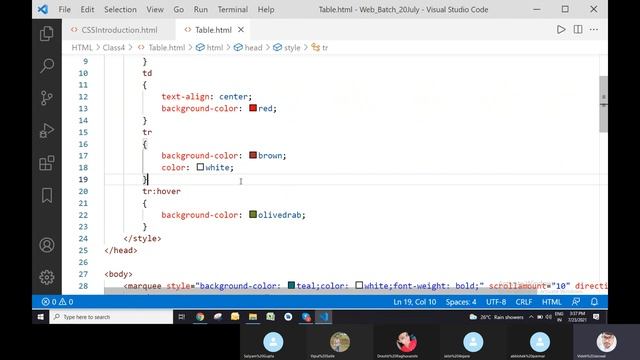Screen dimensions: 640x360
Task: Open the feedback icon in status bar
Action: tap(576, 302)
